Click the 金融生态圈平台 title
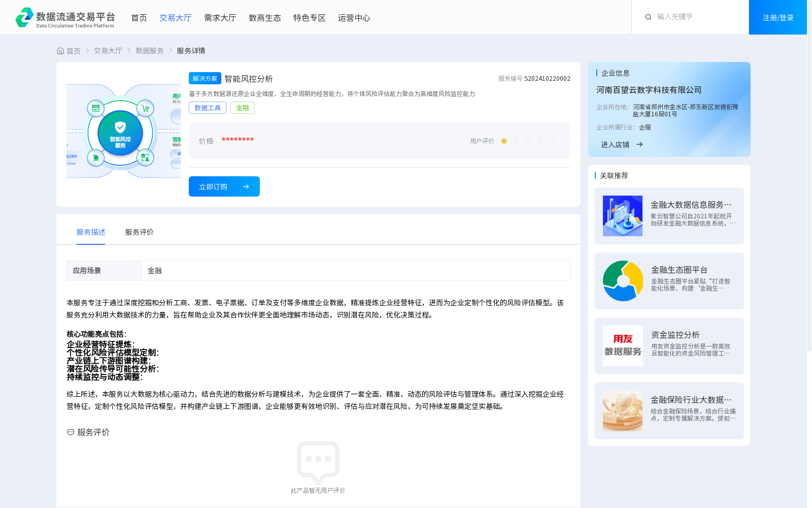This screenshot has height=508, width=812. [679, 270]
